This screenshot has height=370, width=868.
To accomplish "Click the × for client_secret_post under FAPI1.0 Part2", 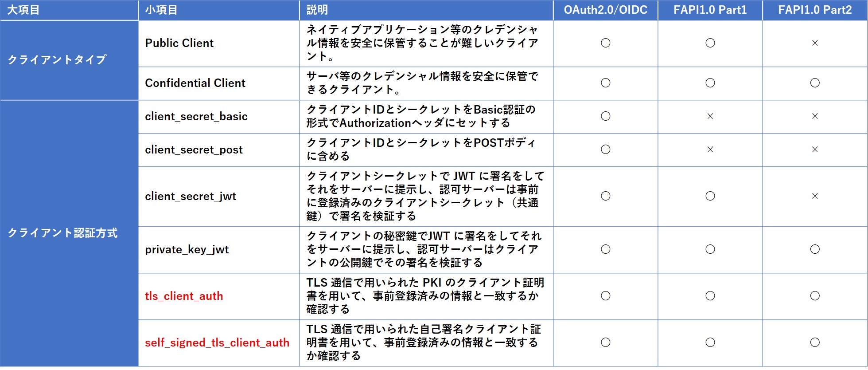I will [814, 150].
